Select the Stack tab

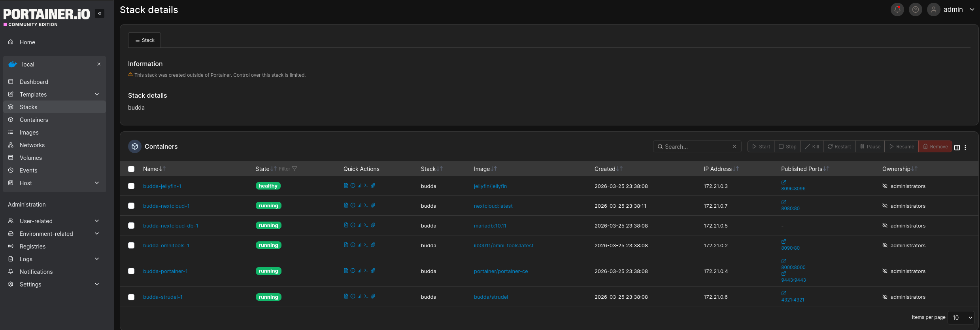point(144,40)
